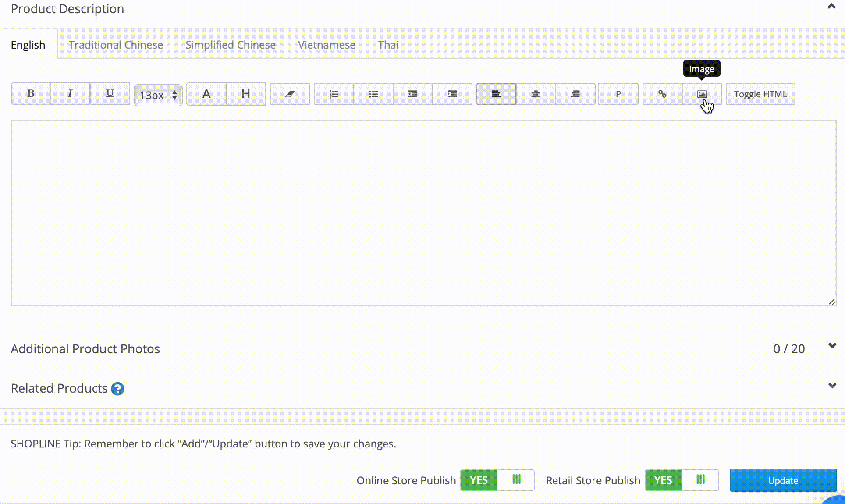Click the Related Products heading text

coord(59,388)
